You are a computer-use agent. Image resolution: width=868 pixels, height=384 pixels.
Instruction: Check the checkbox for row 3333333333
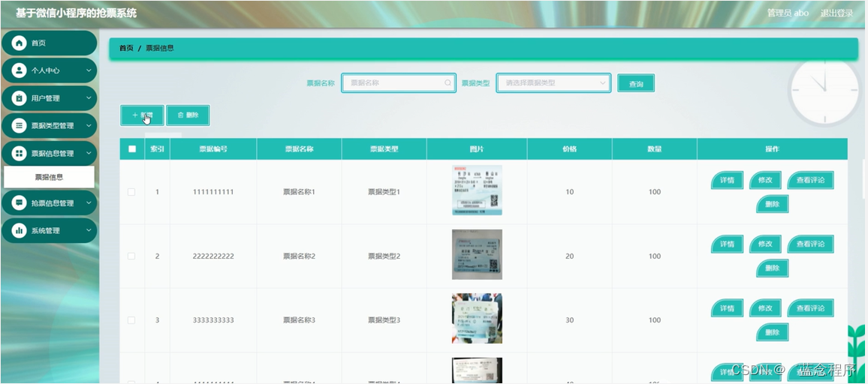(131, 320)
